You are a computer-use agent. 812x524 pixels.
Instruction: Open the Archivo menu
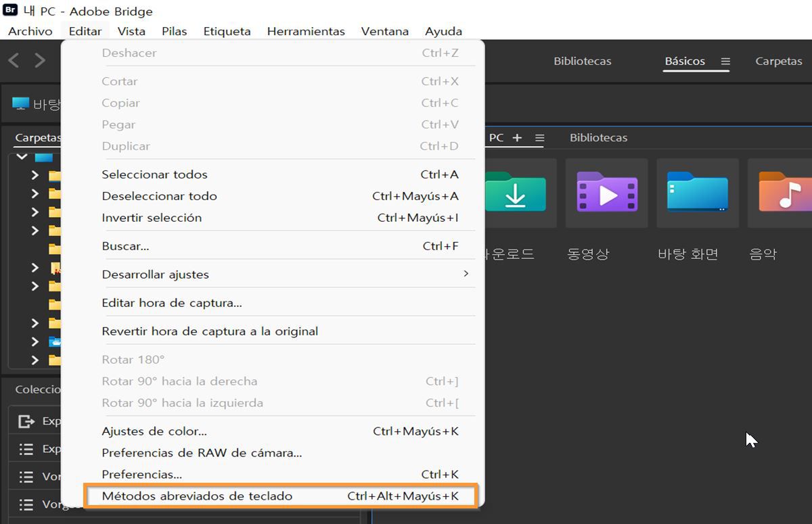click(x=30, y=31)
